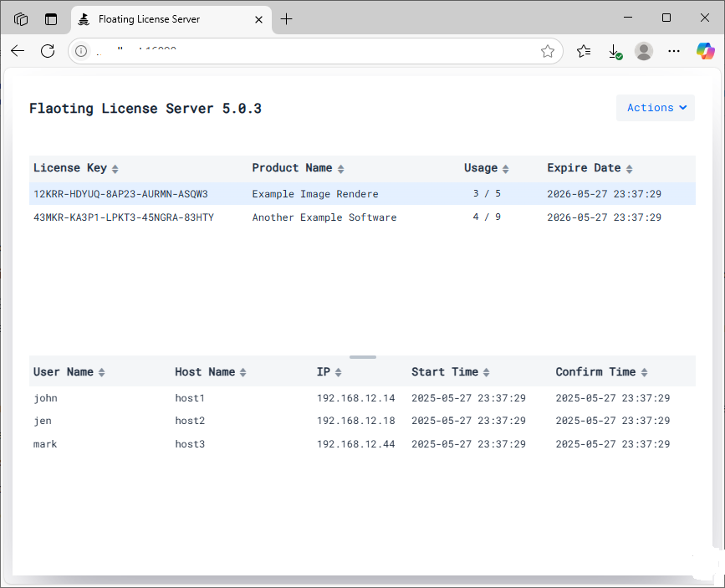This screenshot has height=588, width=725.
Task: Click Example Image Rendere expire date
Action: (604, 194)
